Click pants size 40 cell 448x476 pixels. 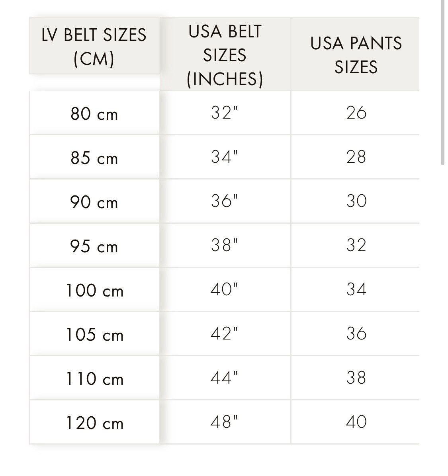[355, 422]
